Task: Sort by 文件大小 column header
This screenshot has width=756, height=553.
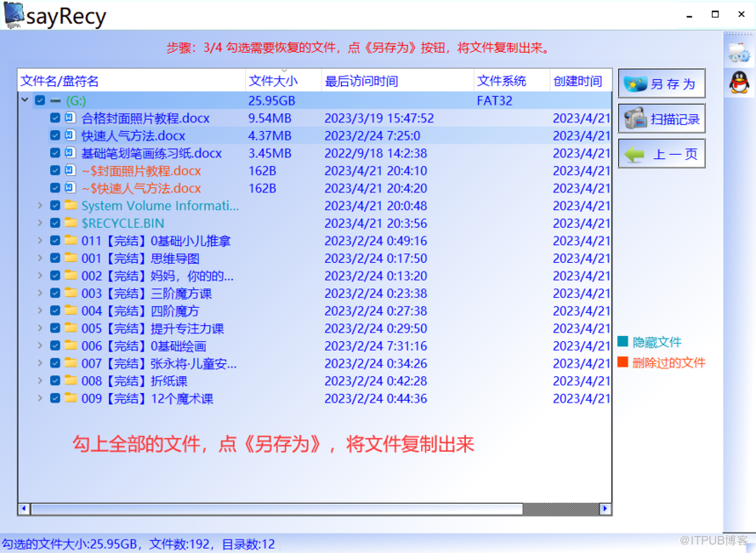Action: click(283, 81)
